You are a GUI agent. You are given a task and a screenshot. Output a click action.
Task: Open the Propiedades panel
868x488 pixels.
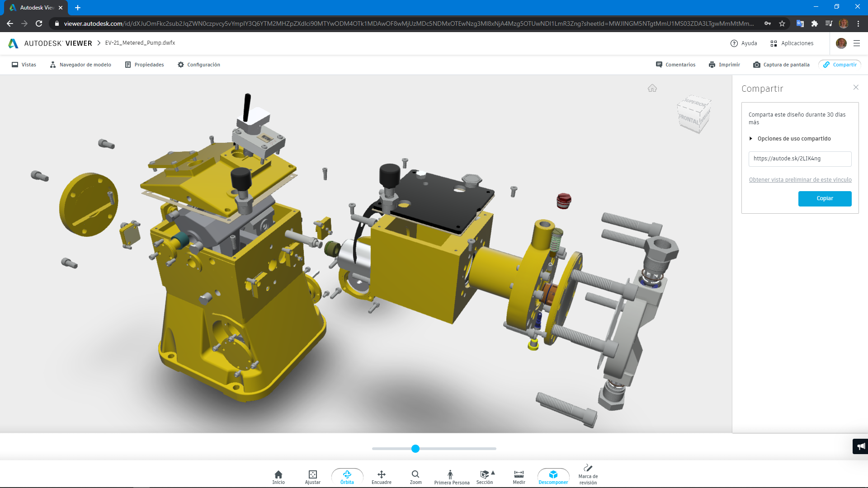144,65
